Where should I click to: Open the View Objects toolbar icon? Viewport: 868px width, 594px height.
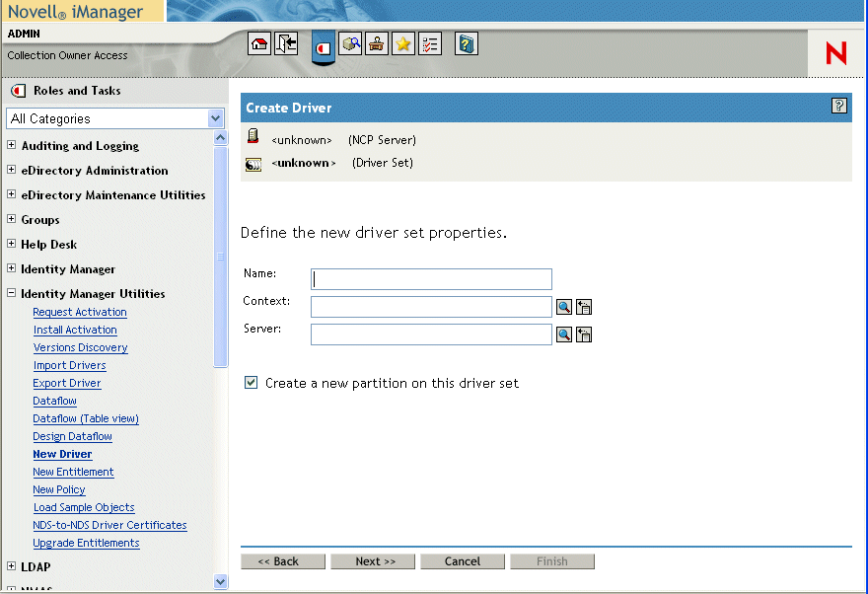tap(350, 43)
